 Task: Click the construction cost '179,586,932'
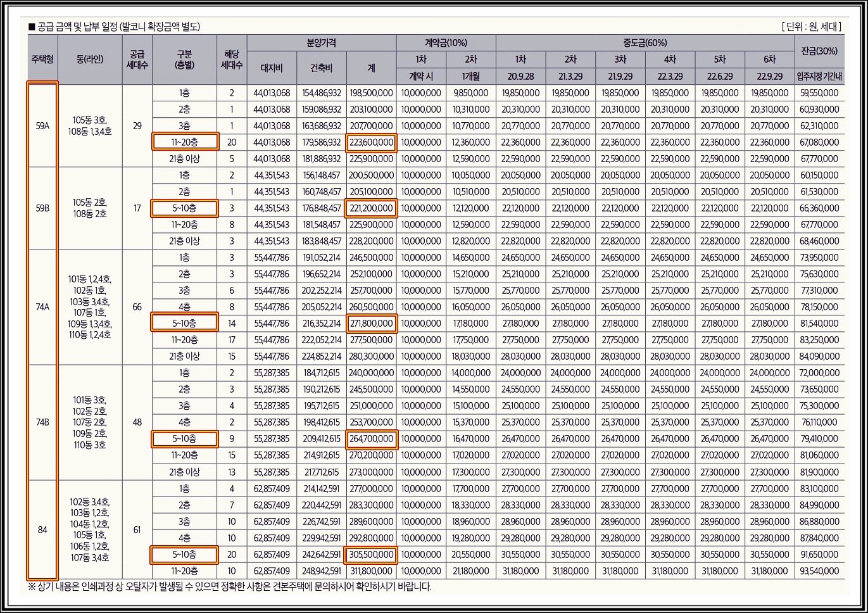pos(322,142)
